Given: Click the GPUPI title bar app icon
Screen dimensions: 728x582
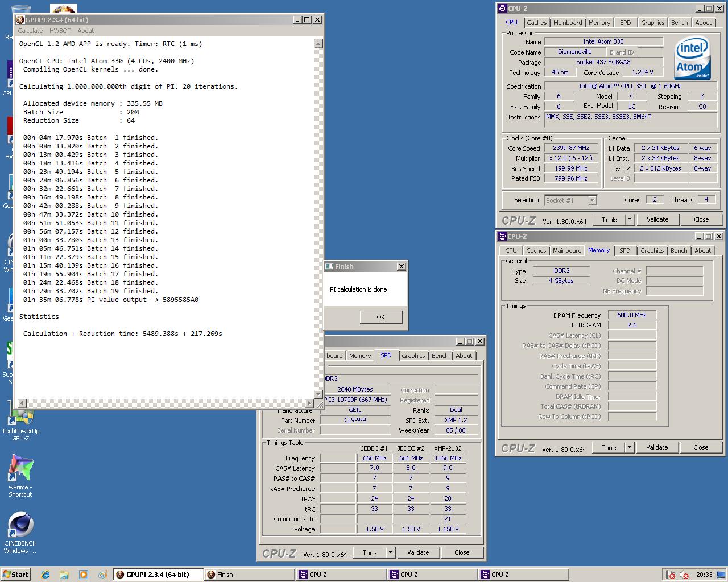Looking at the screenshot, I should pos(20,20).
